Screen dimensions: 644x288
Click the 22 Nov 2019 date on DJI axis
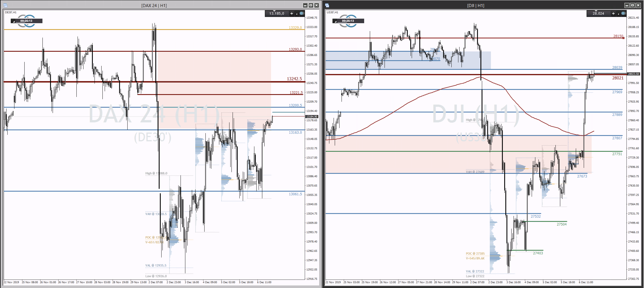(x=333, y=282)
